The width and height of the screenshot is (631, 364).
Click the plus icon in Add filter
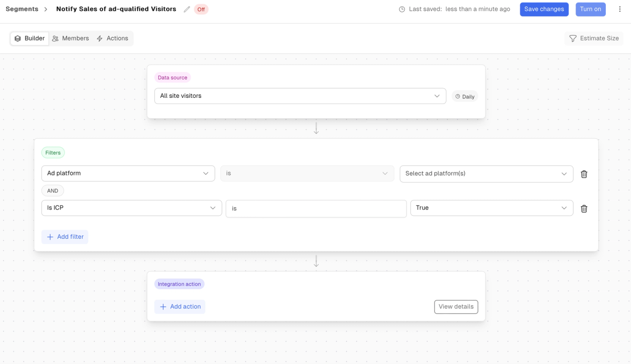pyautogui.click(x=50, y=237)
